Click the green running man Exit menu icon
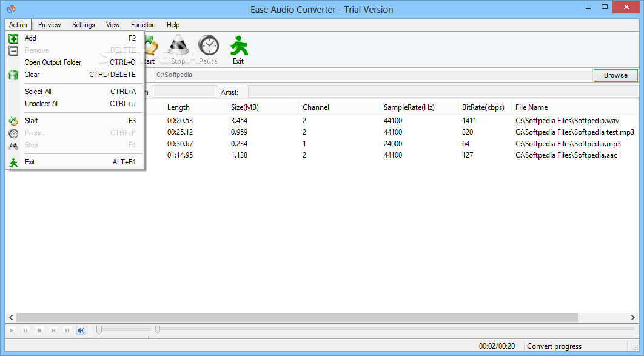Screen dimensions: 644x356 tap(13, 163)
